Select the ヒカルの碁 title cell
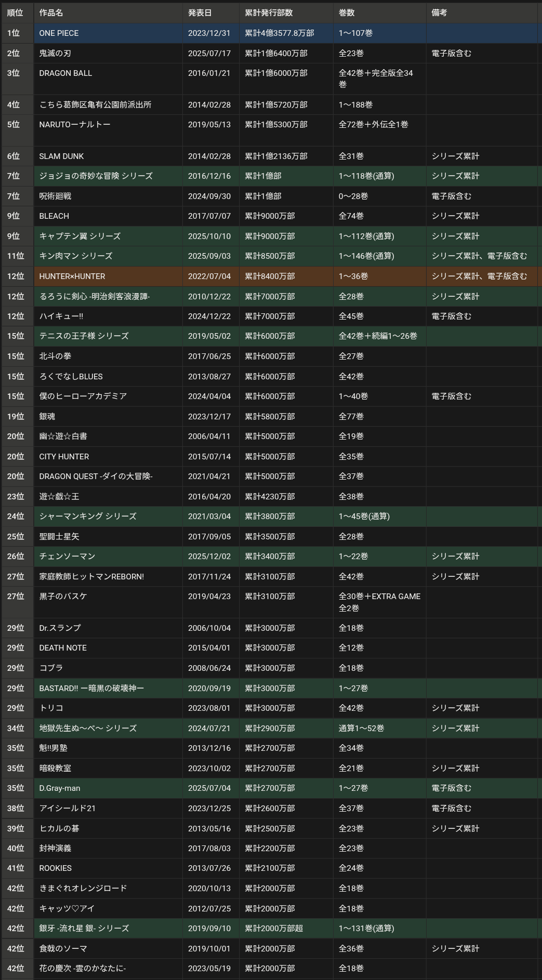 [x=108, y=828]
